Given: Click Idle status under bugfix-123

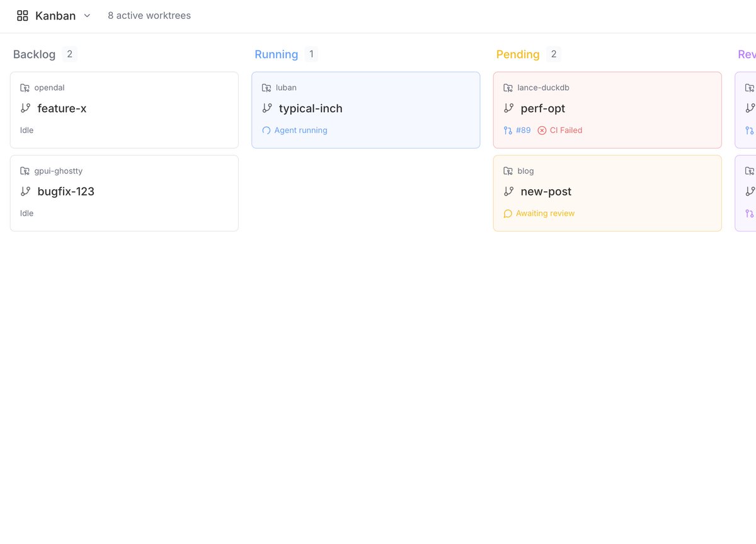Looking at the screenshot, I should point(26,214).
